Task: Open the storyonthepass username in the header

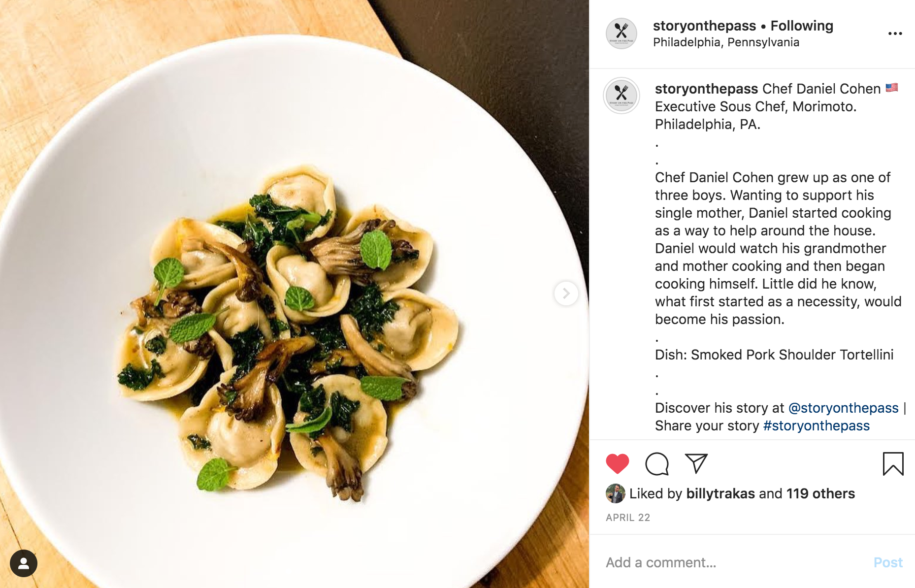Action: (704, 26)
